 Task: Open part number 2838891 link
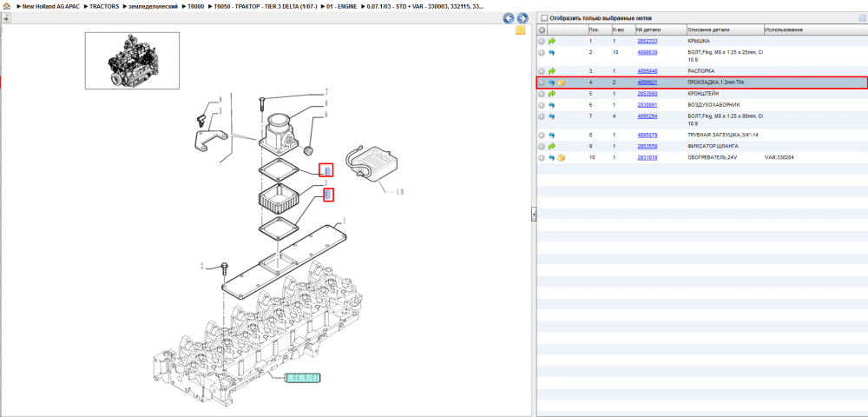coord(648,105)
